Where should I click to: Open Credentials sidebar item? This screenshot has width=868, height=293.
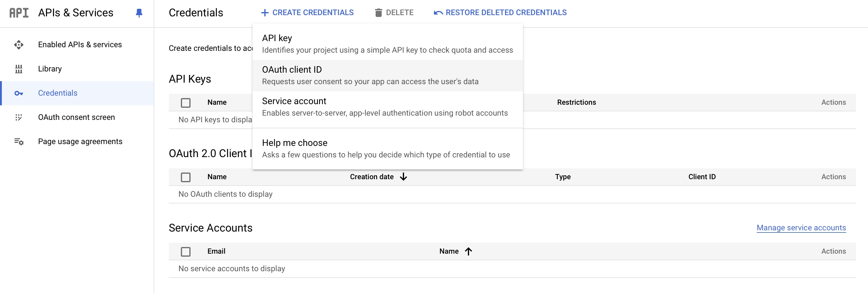77,93
